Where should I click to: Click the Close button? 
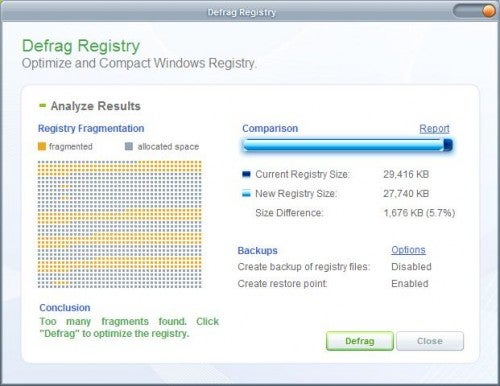430,341
